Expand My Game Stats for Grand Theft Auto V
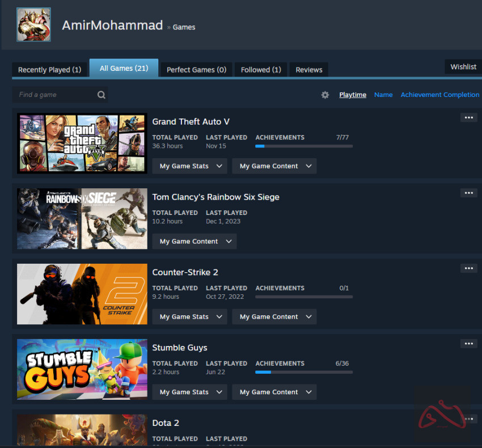This screenshot has width=482, height=448. [189, 166]
